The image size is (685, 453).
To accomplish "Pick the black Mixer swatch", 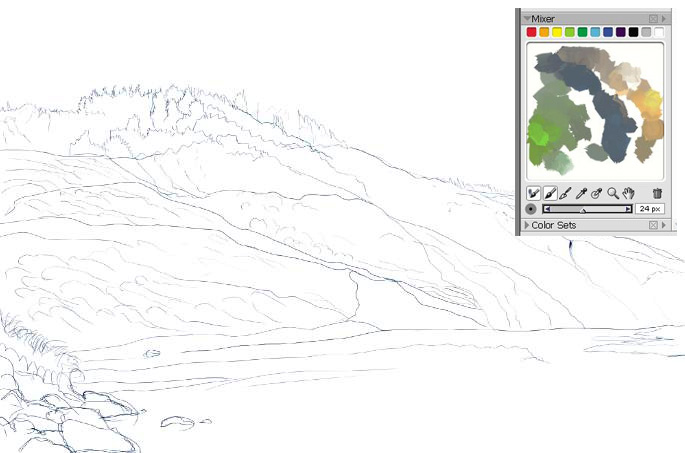I will (633, 32).
